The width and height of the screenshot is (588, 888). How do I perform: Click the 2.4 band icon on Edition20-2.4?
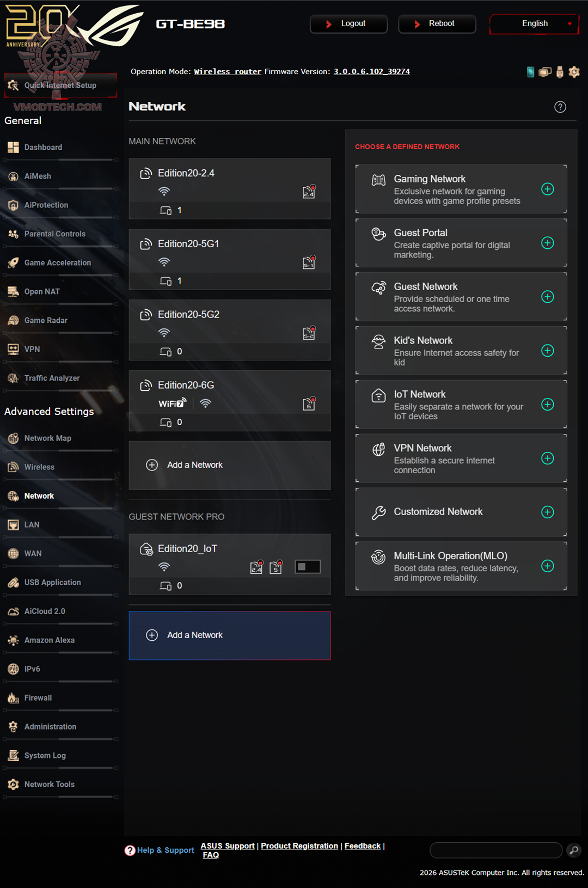point(309,192)
